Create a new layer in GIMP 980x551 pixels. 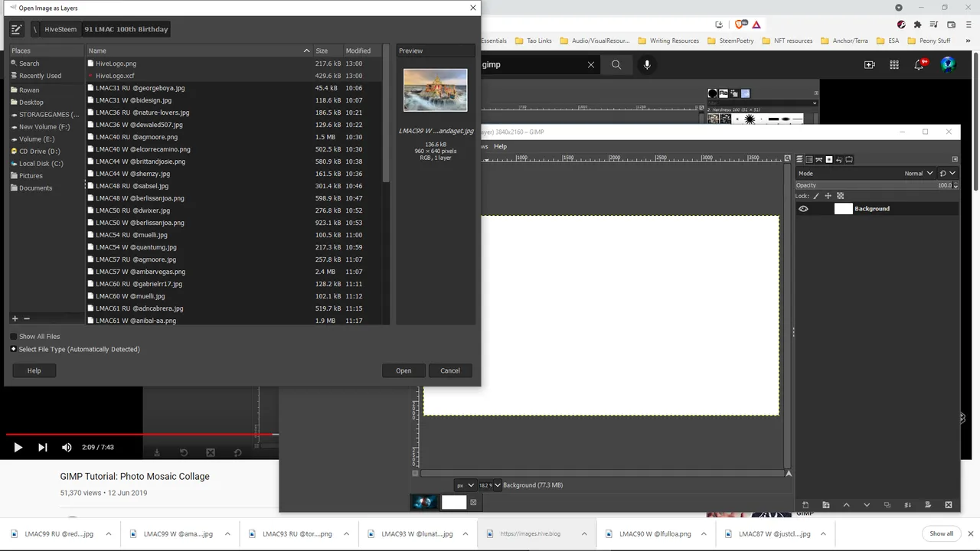[x=805, y=505]
